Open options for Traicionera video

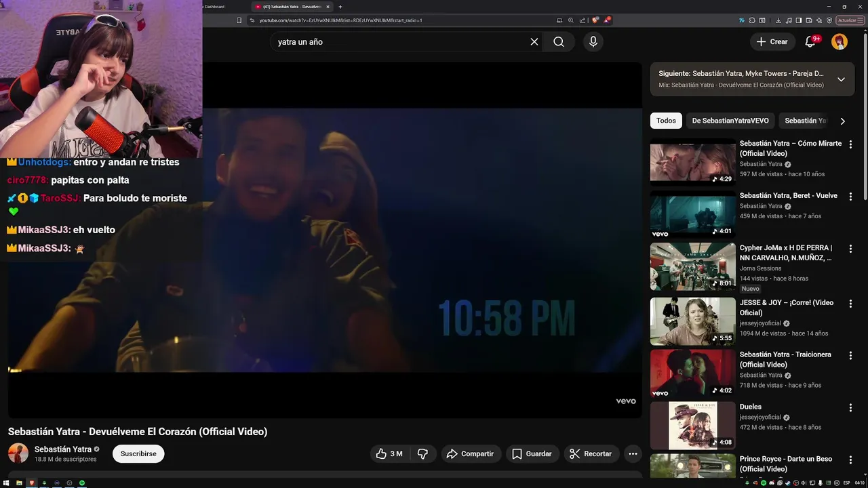850,355
